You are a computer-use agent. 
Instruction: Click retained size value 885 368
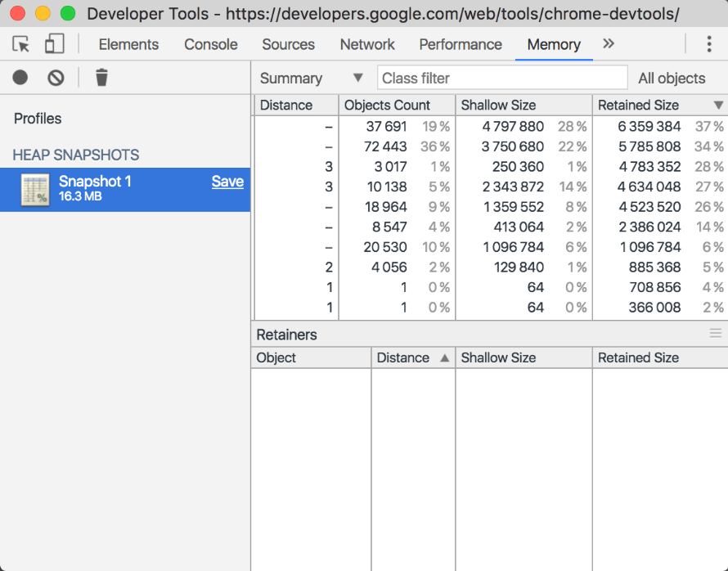pyautogui.click(x=654, y=268)
